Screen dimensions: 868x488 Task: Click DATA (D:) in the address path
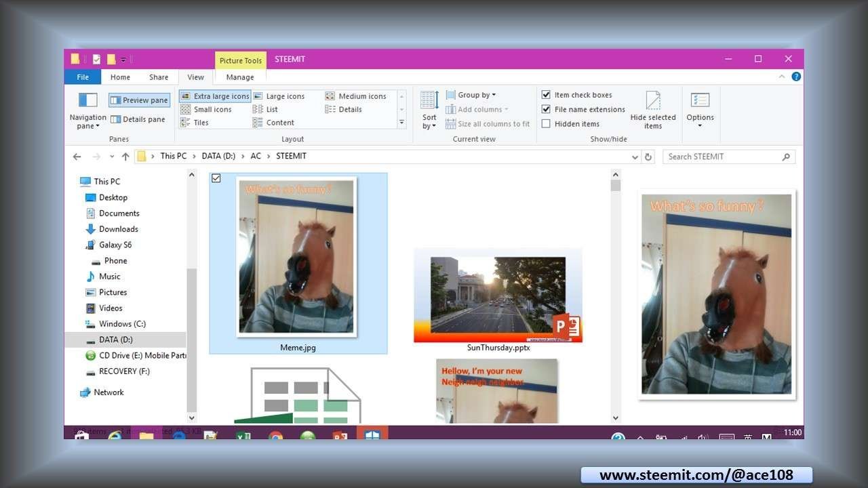click(218, 156)
